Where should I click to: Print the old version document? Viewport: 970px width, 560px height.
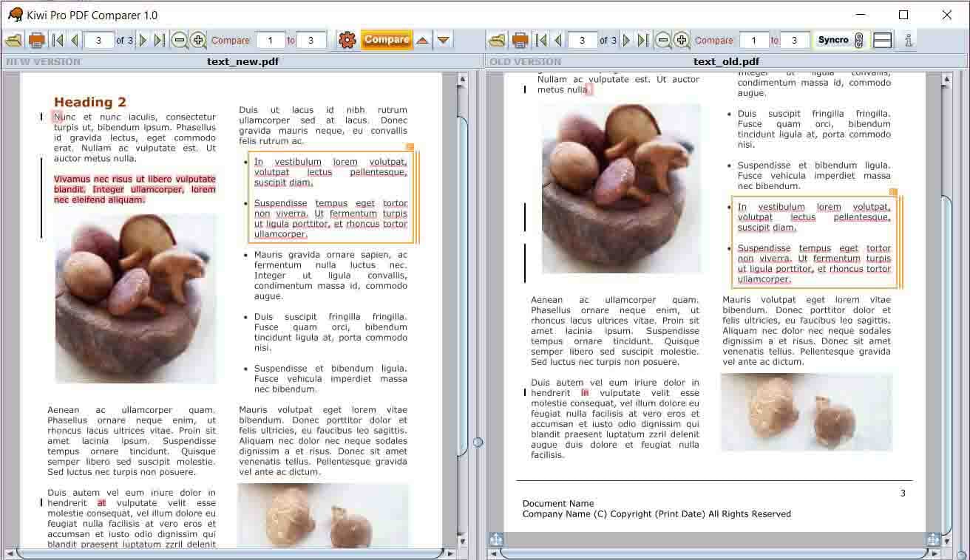click(x=520, y=40)
